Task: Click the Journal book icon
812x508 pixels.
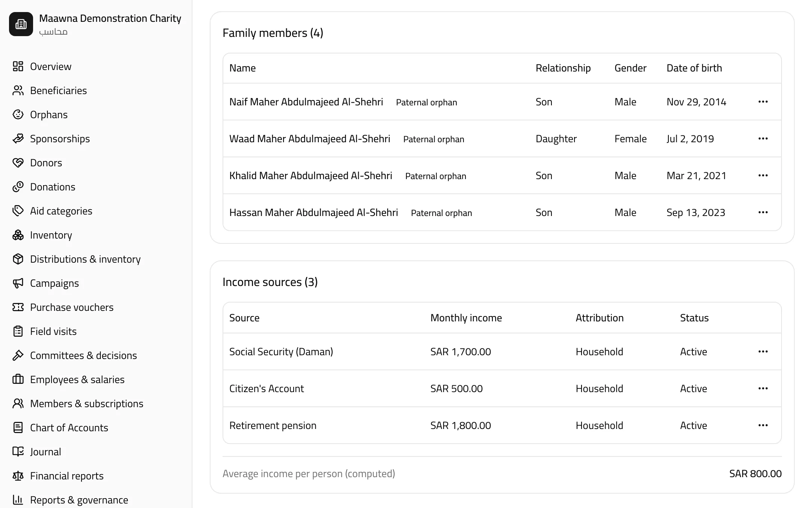Action: [x=18, y=452]
